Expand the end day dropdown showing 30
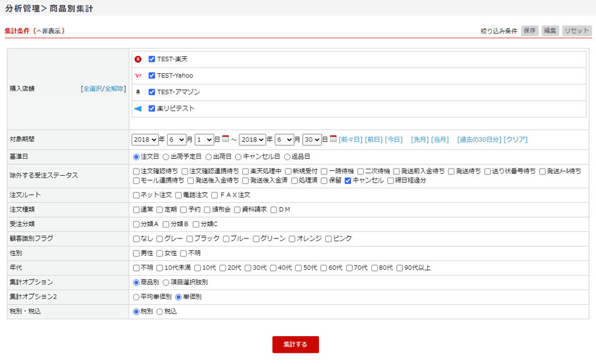The image size is (596, 364). pyautogui.click(x=311, y=140)
